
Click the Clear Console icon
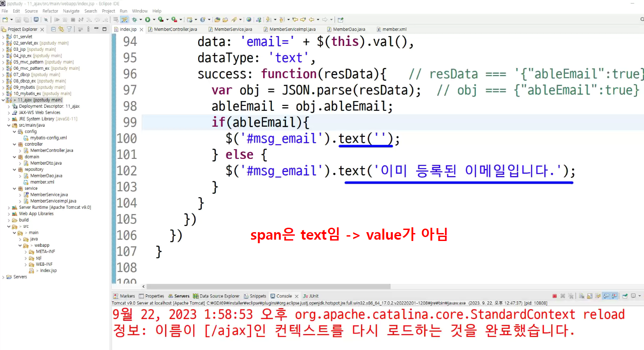(x=582, y=296)
